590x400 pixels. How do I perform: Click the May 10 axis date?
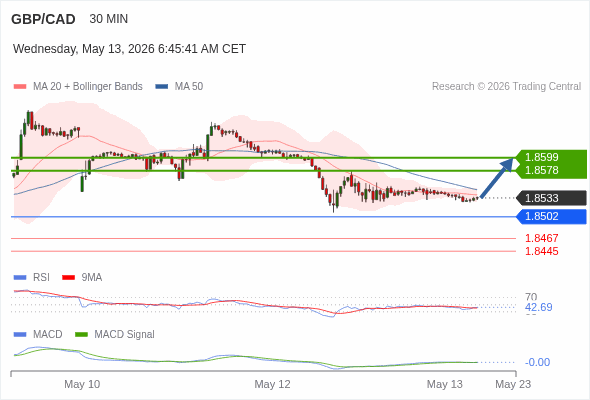tap(82, 385)
